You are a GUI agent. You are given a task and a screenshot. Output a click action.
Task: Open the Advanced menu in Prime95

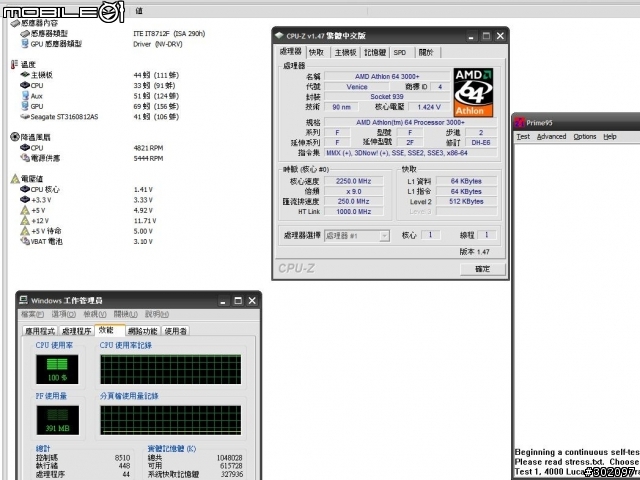tap(551, 137)
